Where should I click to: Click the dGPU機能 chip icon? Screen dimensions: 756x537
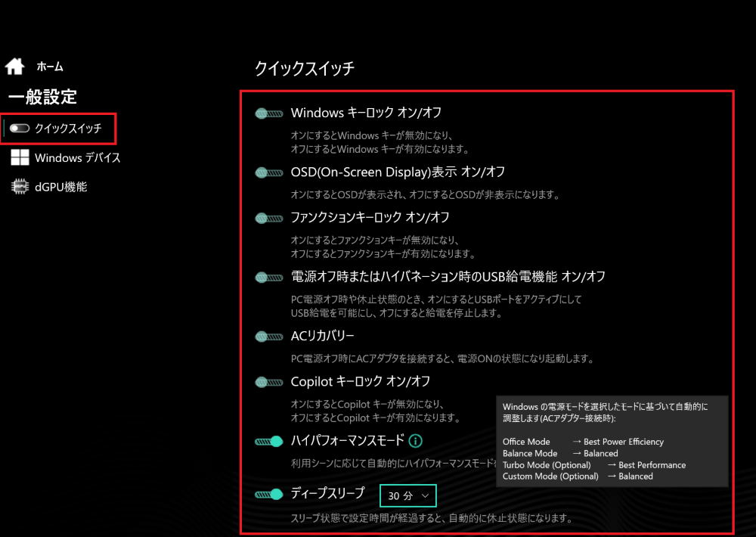20,187
